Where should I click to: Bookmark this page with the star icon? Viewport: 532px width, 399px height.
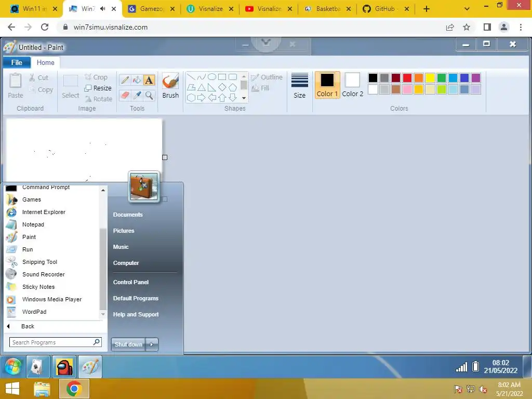(467, 27)
